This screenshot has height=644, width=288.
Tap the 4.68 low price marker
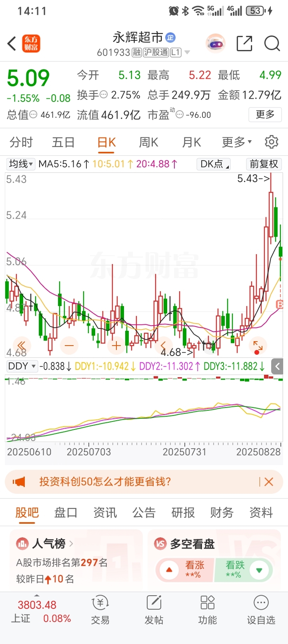tap(177, 352)
